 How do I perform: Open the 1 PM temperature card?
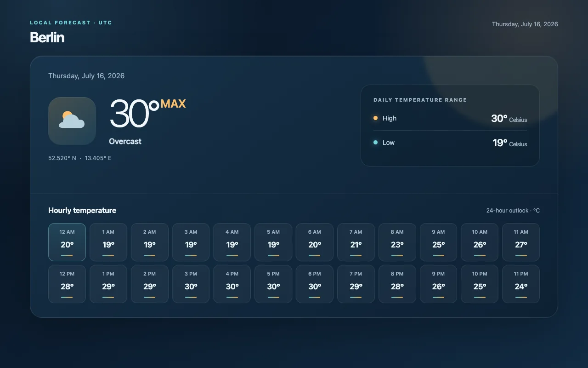click(108, 284)
